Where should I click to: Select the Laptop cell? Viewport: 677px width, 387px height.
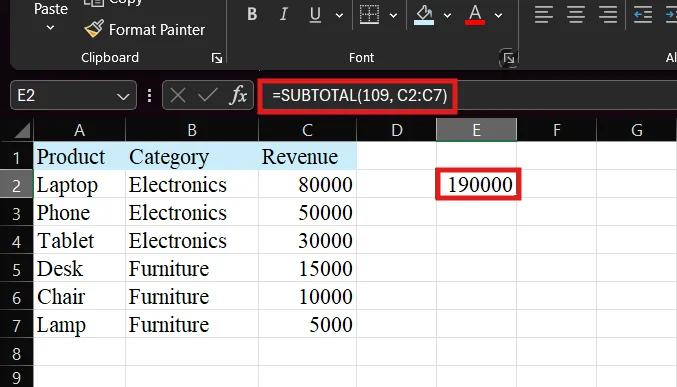79,184
